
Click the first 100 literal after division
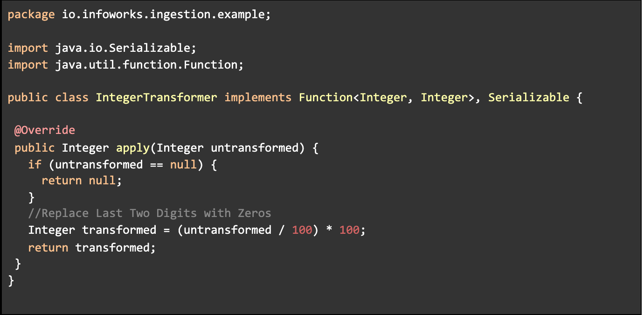point(302,230)
